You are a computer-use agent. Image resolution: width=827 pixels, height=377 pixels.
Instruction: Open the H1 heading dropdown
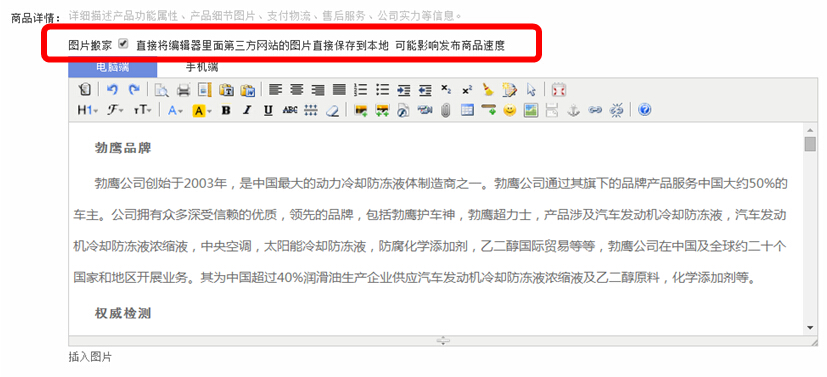tap(88, 110)
